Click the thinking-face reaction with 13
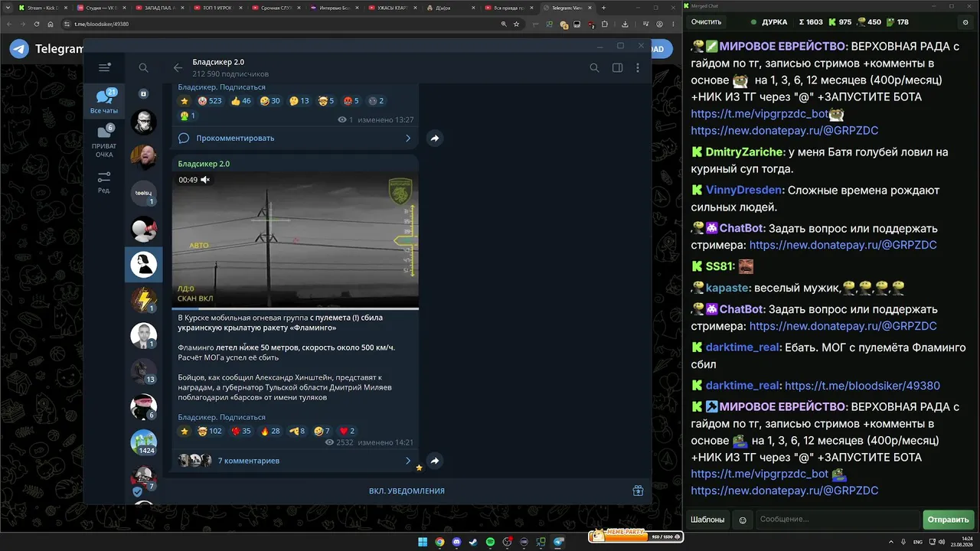Image resolution: width=980 pixels, height=551 pixels. (x=299, y=101)
